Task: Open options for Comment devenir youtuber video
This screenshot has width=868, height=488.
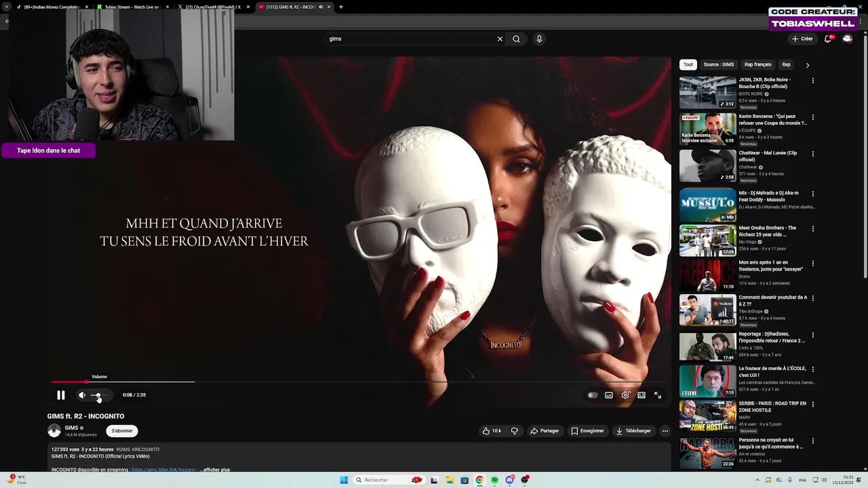Action: point(813,298)
